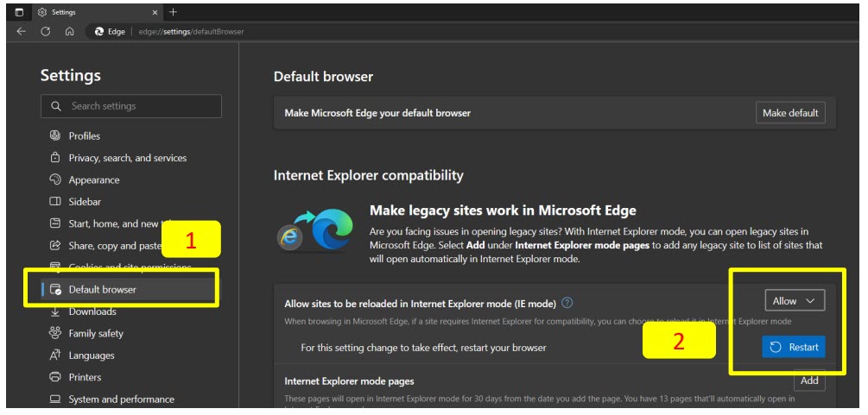Click the browser back arrow icon
Screen dimensions: 868x415
coord(22,32)
